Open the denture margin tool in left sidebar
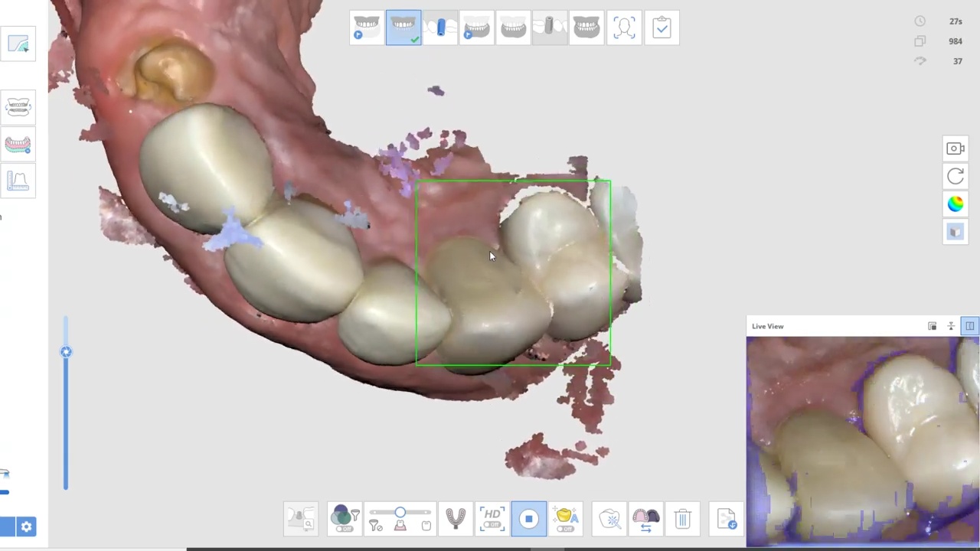The width and height of the screenshot is (980, 551). (x=18, y=144)
